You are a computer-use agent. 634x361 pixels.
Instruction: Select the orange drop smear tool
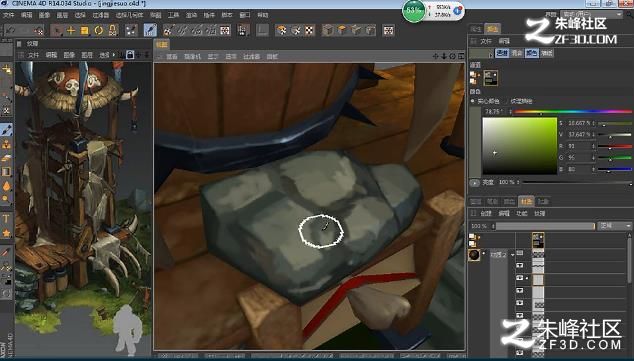pyautogui.click(x=6, y=186)
